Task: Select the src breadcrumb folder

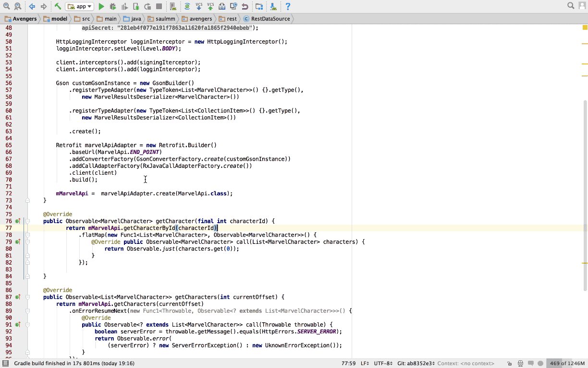Action: [x=82, y=19]
